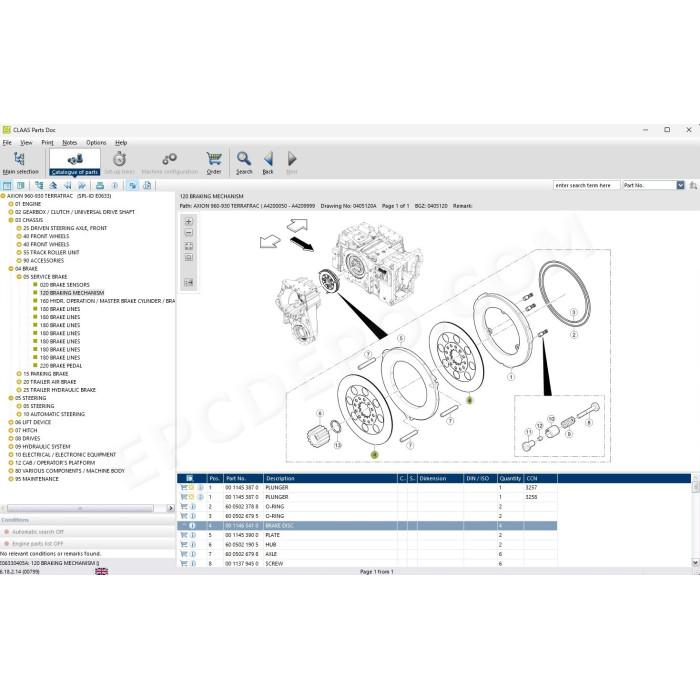Image resolution: width=700 pixels, height=700 pixels.
Task: Open Main selection from the toolbar
Action: (x=20, y=163)
